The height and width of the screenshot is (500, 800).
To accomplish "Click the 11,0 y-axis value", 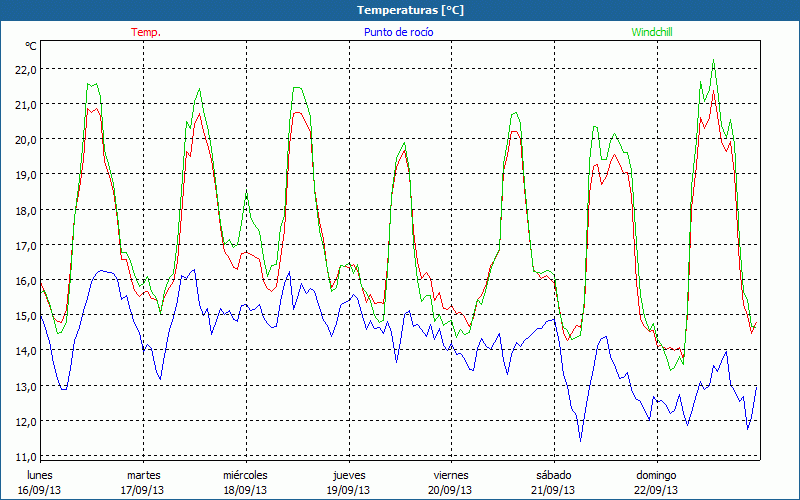I will 25,456.
